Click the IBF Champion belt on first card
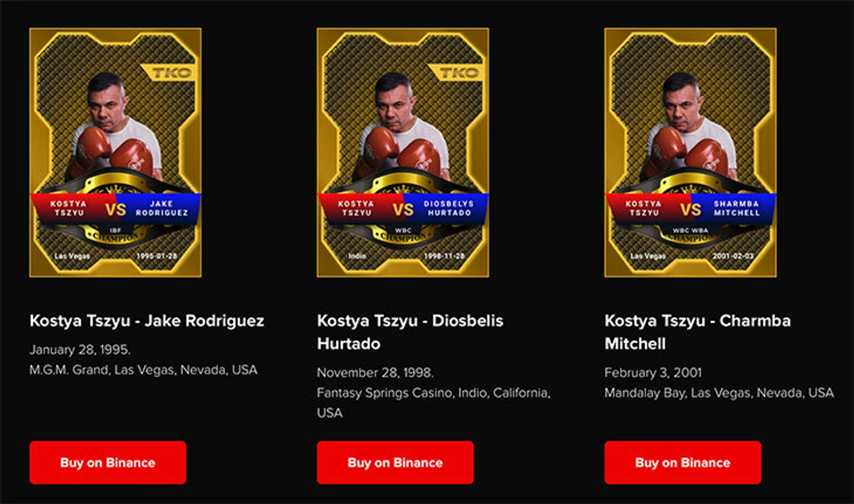 coord(115,234)
